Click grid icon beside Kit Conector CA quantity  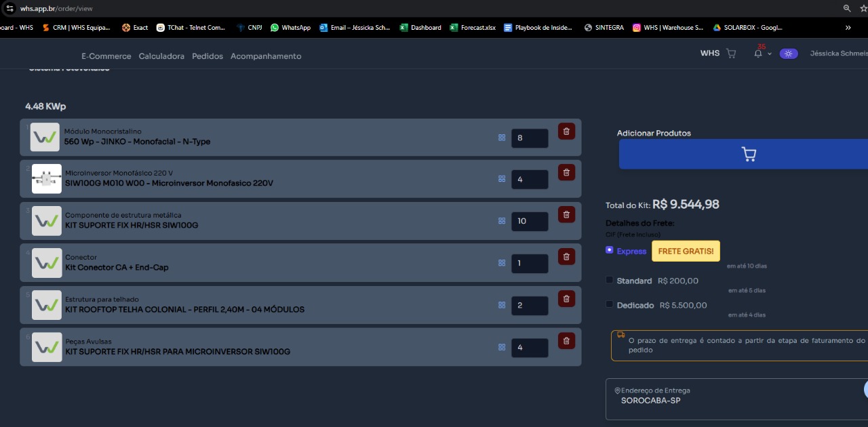pos(502,263)
